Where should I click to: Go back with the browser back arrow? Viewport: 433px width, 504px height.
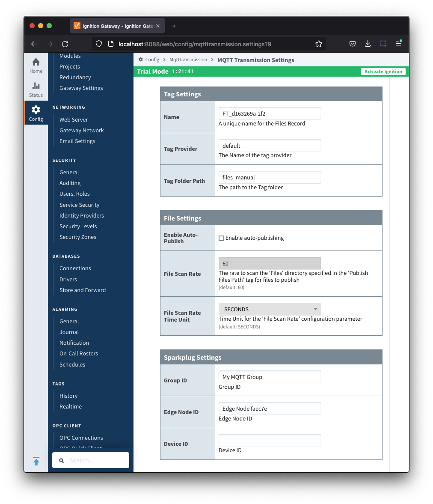[x=34, y=44]
